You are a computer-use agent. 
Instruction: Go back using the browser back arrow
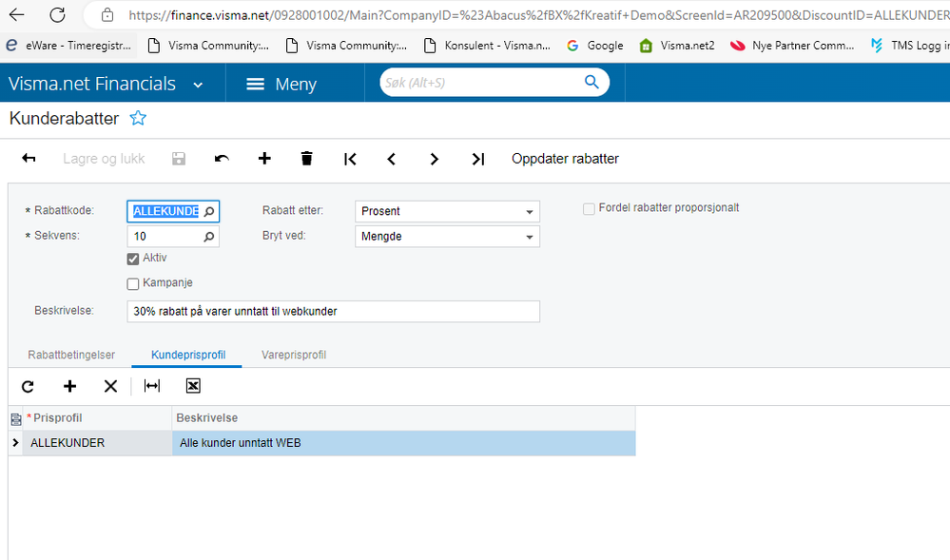click(16, 14)
